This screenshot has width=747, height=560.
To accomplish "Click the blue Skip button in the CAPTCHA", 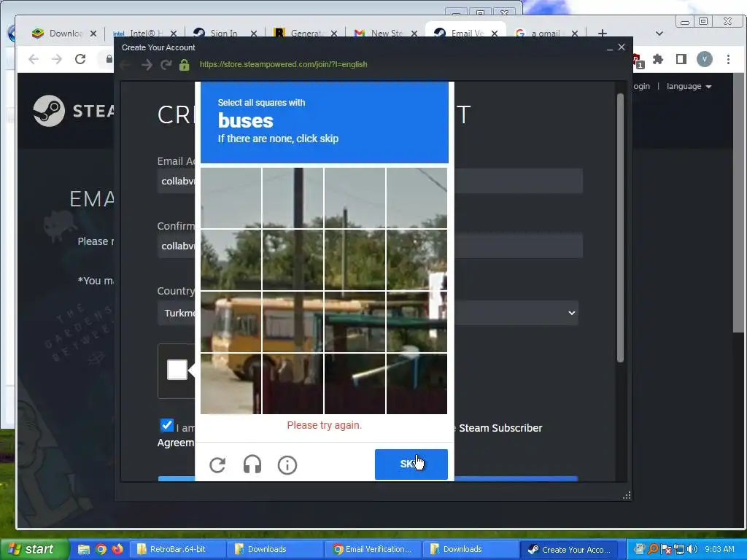I will (411, 464).
